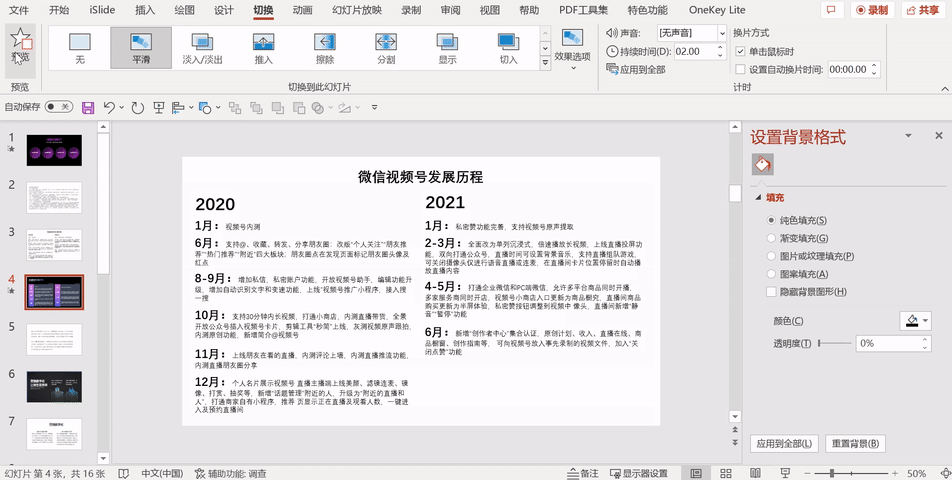The height and width of the screenshot is (480, 952).
Task: Collapse the ribbon with chevron
Action: point(945,89)
